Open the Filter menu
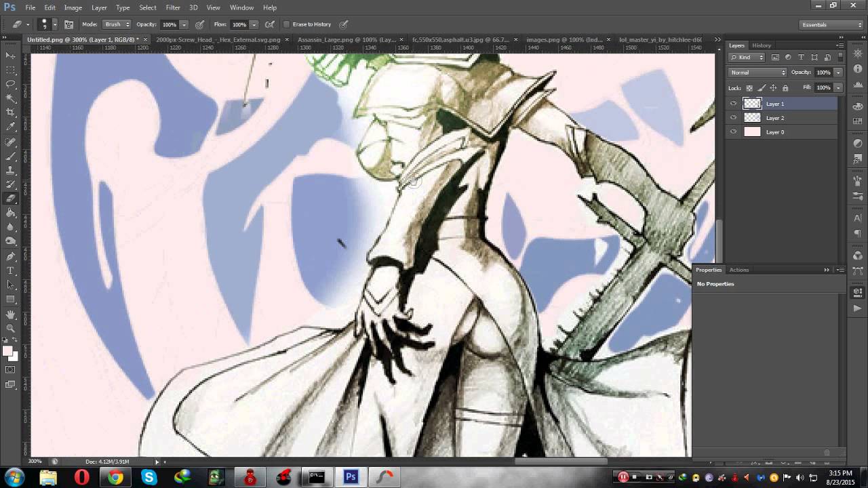This screenshot has height=488, width=868. point(173,7)
